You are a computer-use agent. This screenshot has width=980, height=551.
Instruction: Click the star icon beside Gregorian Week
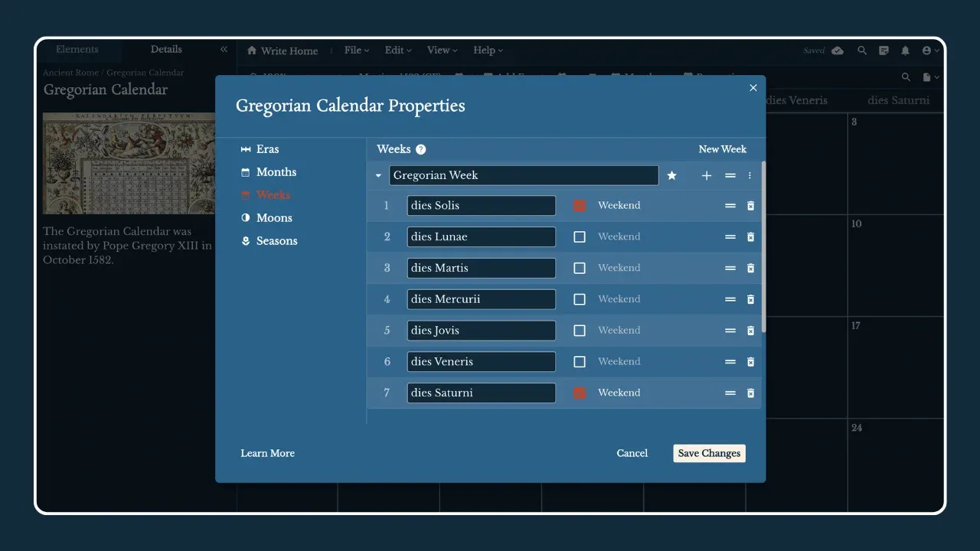[x=671, y=175]
